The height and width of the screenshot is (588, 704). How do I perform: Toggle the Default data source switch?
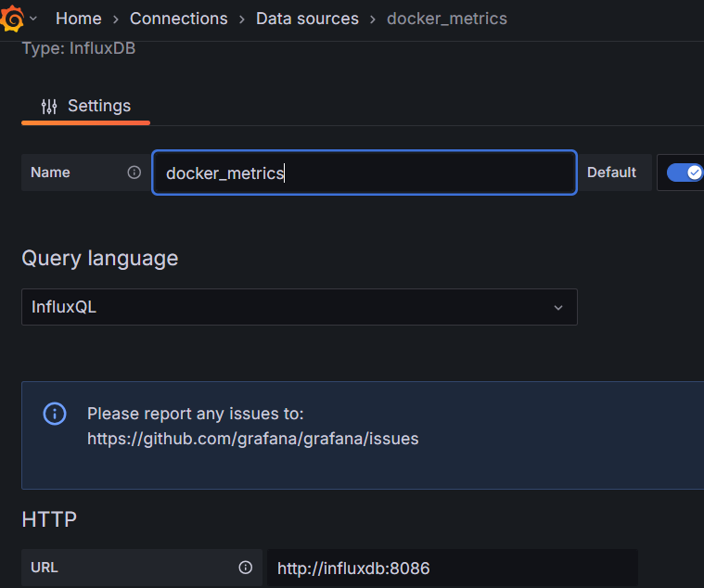[x=685, y=173]
